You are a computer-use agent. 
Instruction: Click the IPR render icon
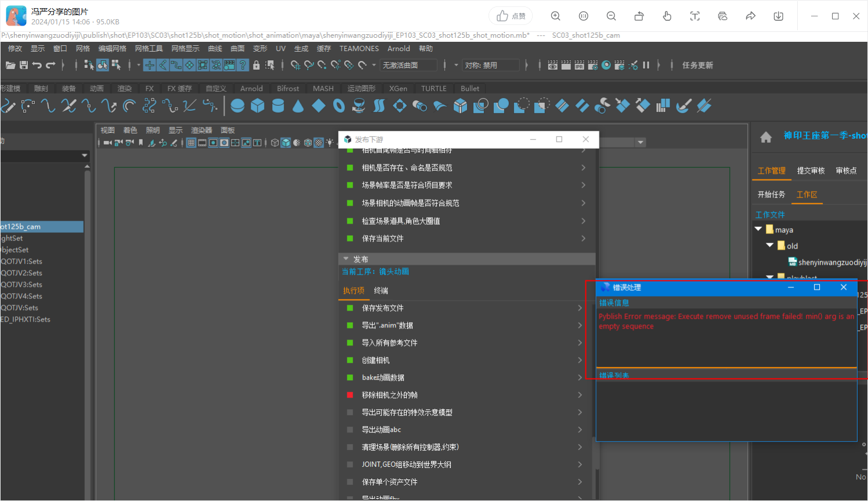(x=579, y=65)
